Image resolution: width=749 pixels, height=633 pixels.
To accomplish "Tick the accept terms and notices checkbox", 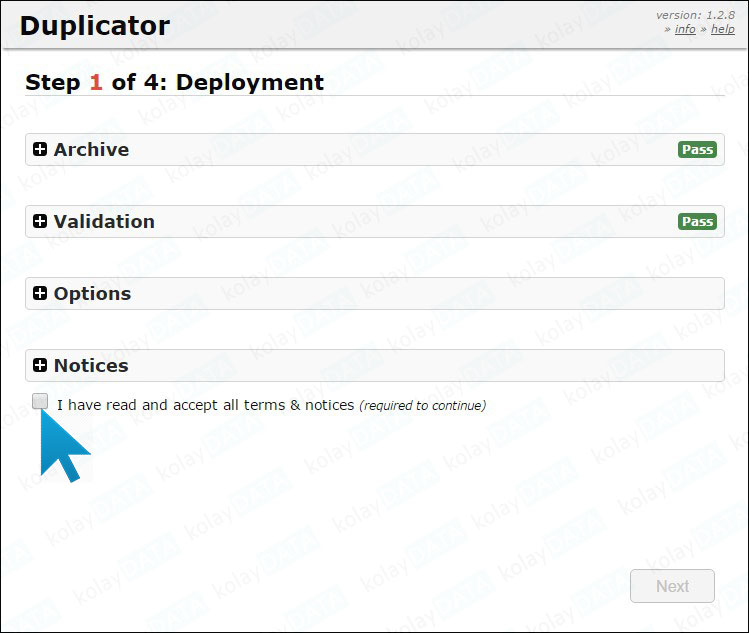I will click(x=40, y=402).
